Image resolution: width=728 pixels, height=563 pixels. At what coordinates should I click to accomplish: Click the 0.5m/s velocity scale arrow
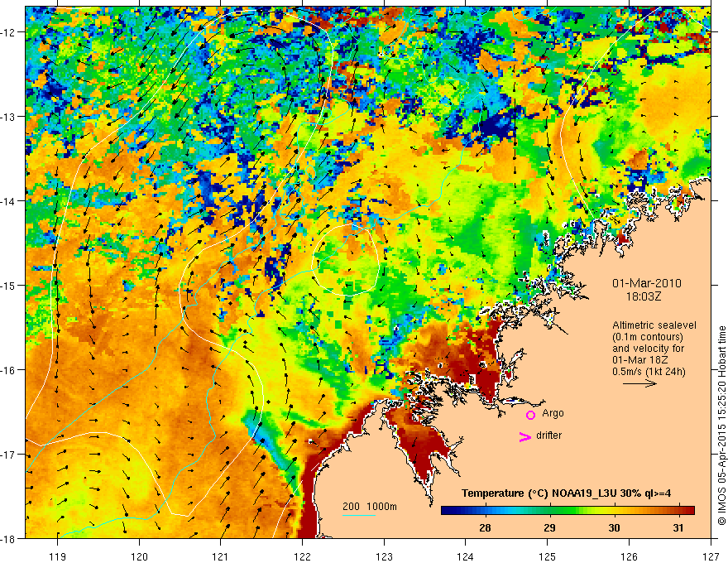(639, 383)
